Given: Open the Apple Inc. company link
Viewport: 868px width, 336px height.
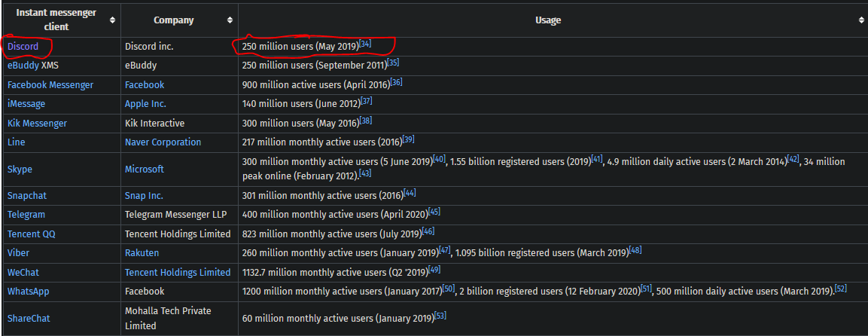Looking at the screenshot, I should (145, 104).
